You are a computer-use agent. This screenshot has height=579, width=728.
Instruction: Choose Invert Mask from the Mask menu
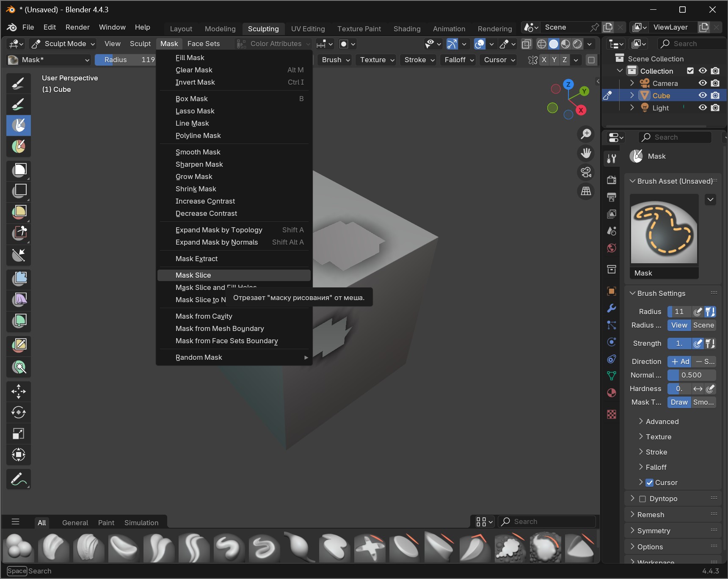(195, 82)
